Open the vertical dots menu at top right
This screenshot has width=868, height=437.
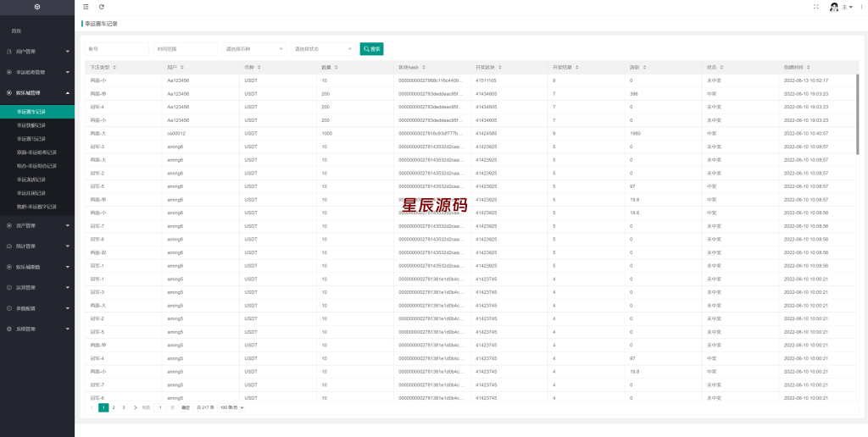coord(862,7)
